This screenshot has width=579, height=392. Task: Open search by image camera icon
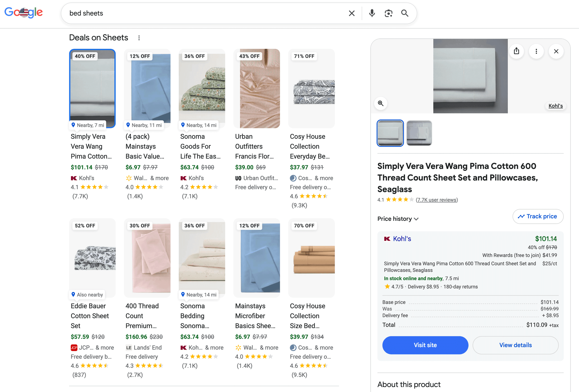[388, 13]
